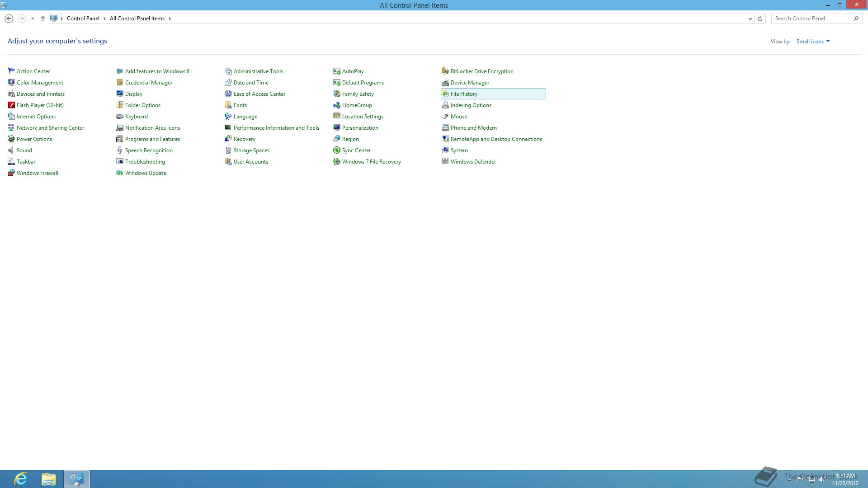Open RemoteApp and Desktop Connections

(x=496, y=139)
